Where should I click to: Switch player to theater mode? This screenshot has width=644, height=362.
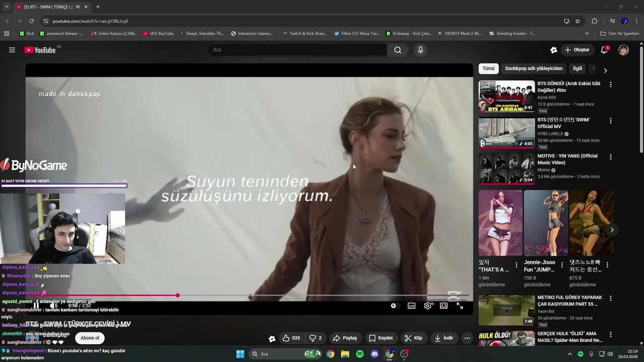(444, 306)
